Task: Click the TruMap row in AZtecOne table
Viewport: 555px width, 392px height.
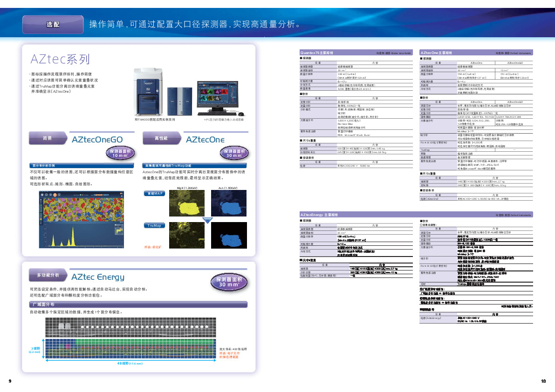Action: [476, 150]
